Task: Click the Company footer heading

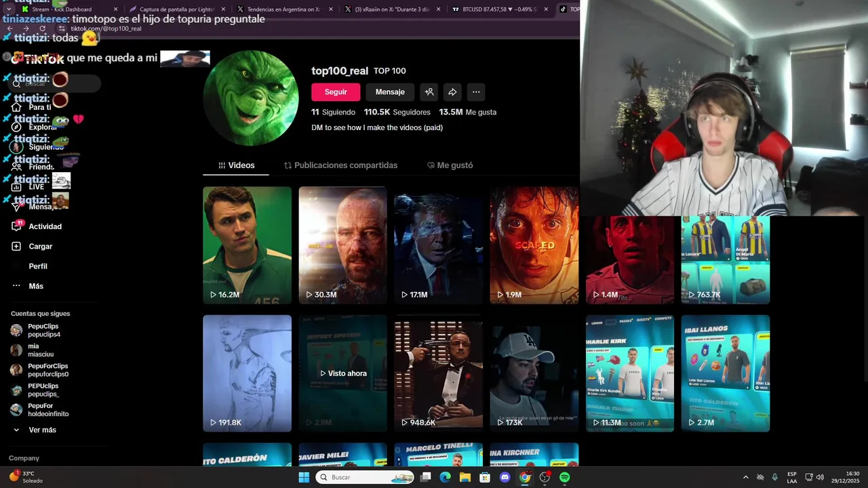Action: [24, 458]
